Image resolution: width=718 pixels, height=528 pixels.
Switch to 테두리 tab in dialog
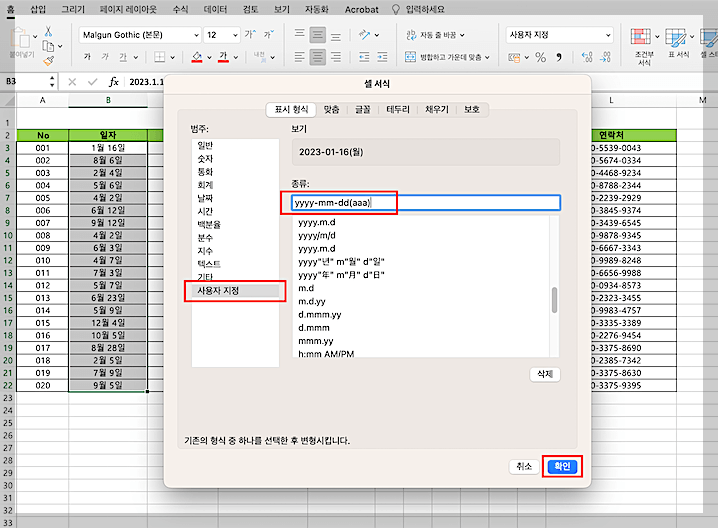pos(398,109)
